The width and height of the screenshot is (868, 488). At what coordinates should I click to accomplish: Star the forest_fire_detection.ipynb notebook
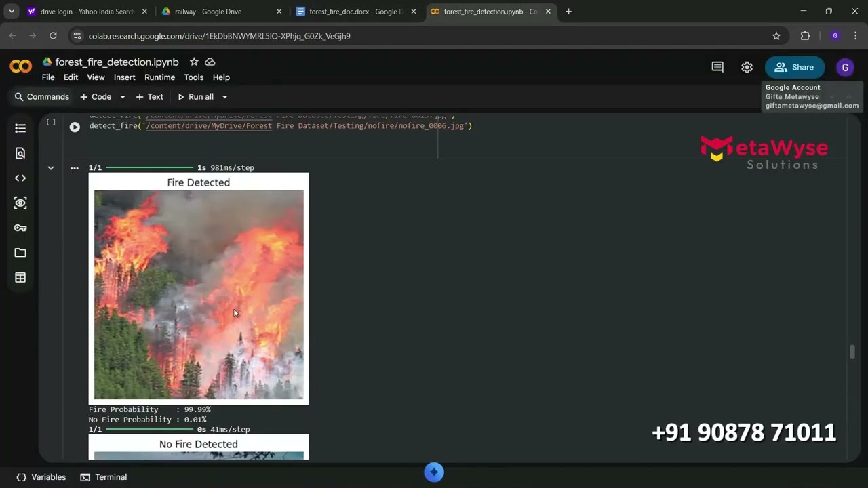[194, 62]
